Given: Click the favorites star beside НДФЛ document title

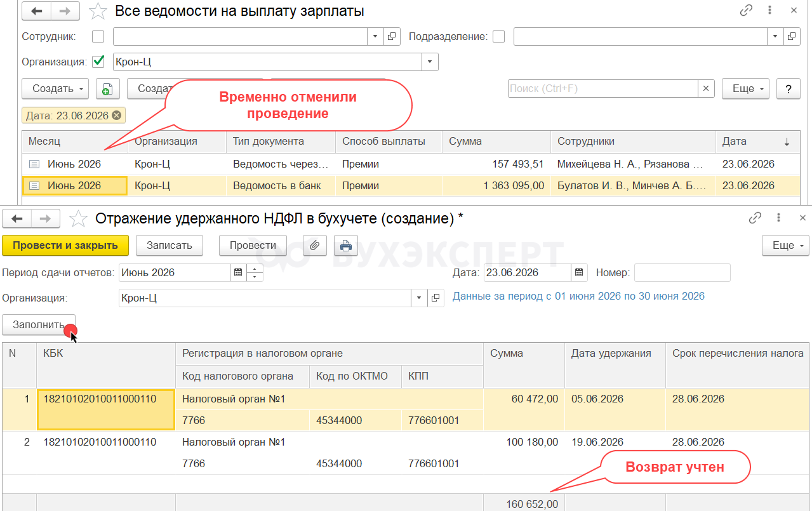Looking at the screenshot, I should click(78, 219).
